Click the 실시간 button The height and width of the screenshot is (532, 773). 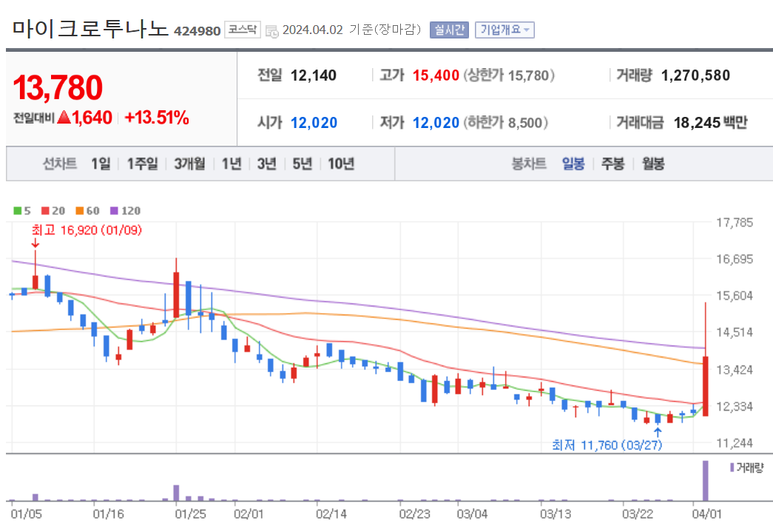coord(449,30)
